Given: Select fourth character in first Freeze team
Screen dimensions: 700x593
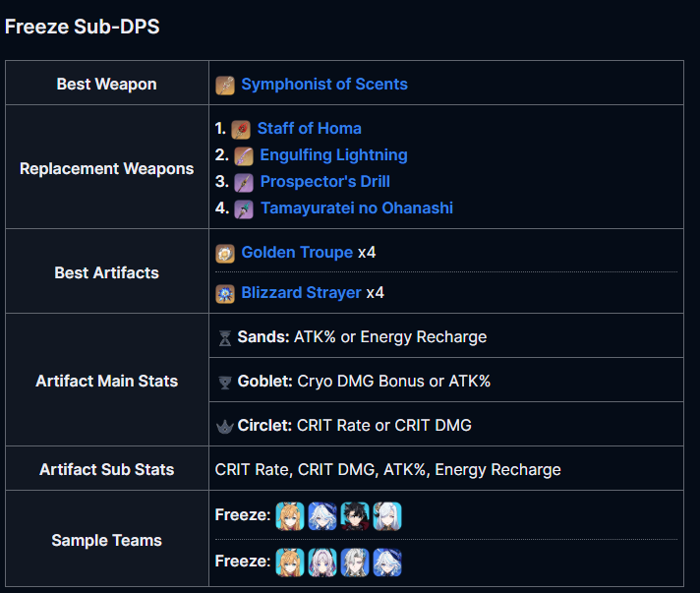Looking at the screenshot, I should click(x=387, y=516).
